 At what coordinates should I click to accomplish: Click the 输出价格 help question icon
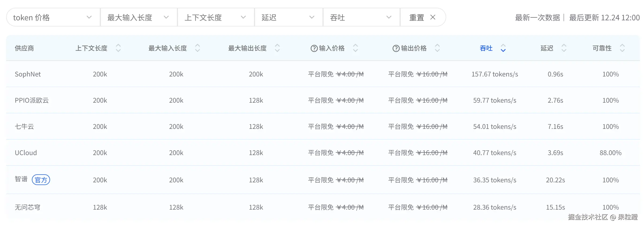[396, 48]
